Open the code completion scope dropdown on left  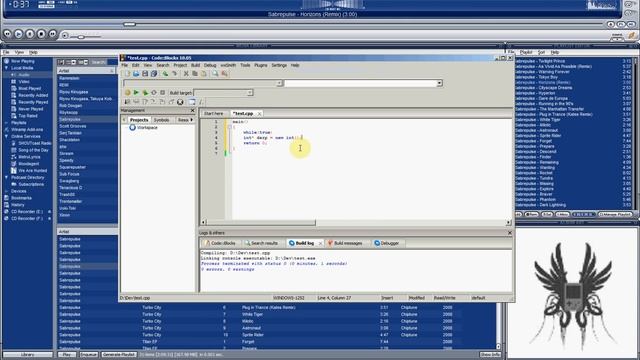click(x=279, y=83)
